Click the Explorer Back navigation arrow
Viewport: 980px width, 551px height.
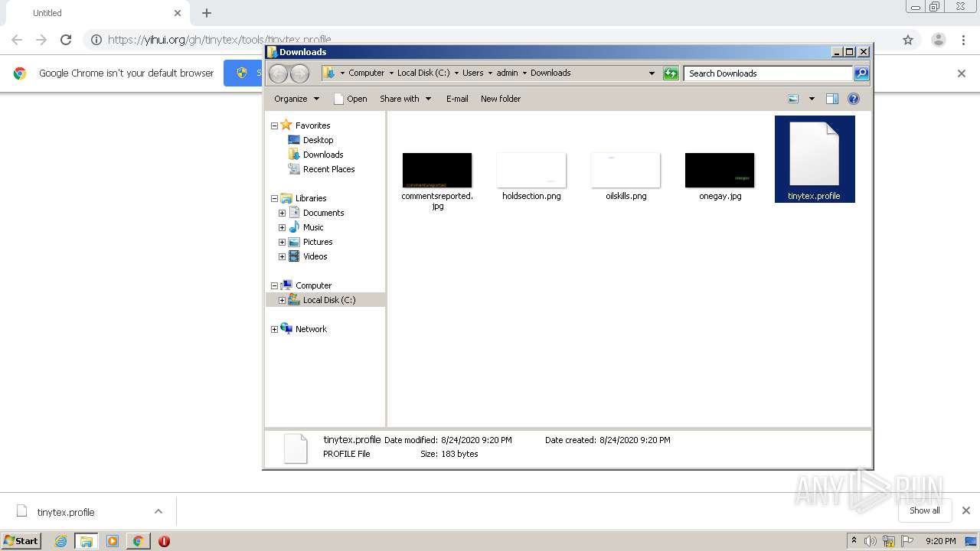pos(279,73)
